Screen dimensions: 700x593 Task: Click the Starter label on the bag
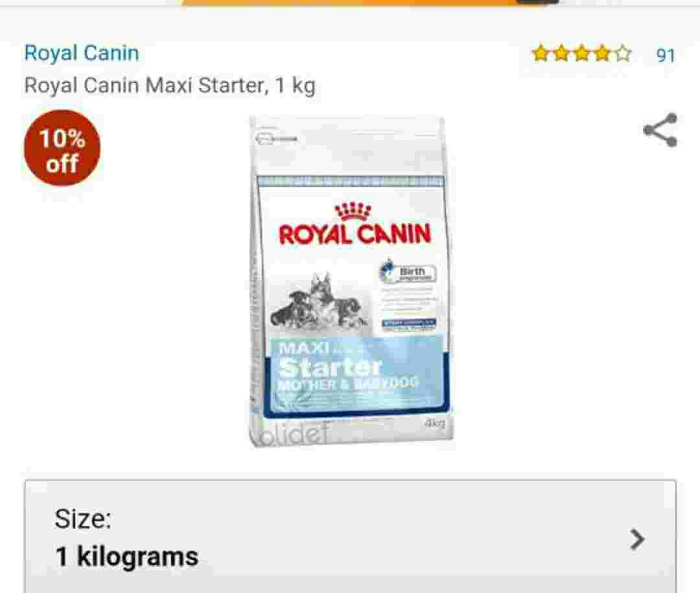330,368
